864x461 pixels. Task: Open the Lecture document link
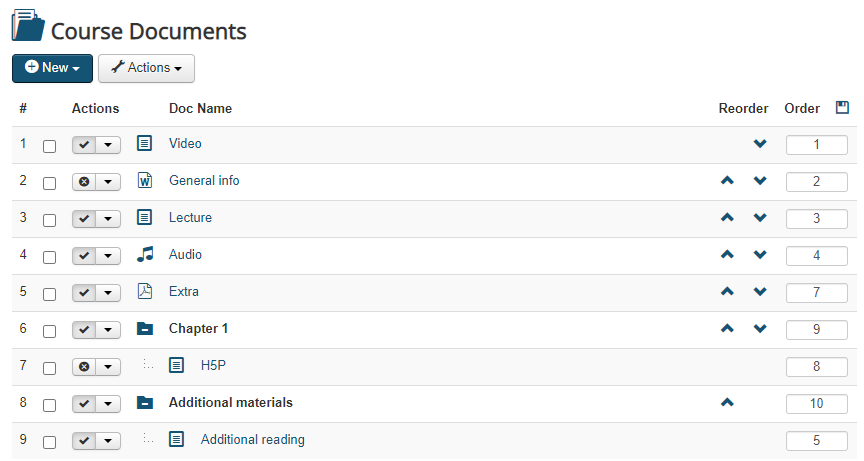tap(190, 218)
